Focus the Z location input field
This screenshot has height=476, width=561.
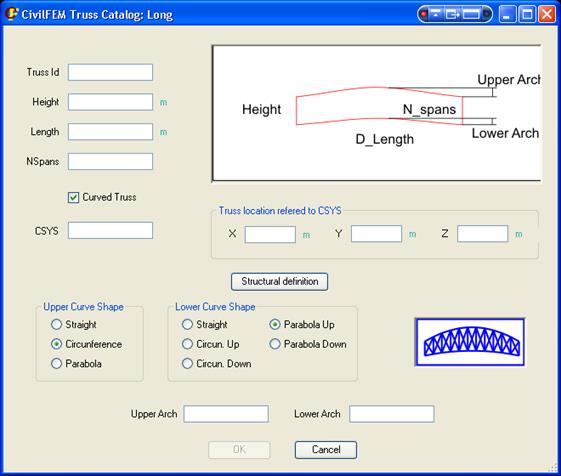[482, 234]
